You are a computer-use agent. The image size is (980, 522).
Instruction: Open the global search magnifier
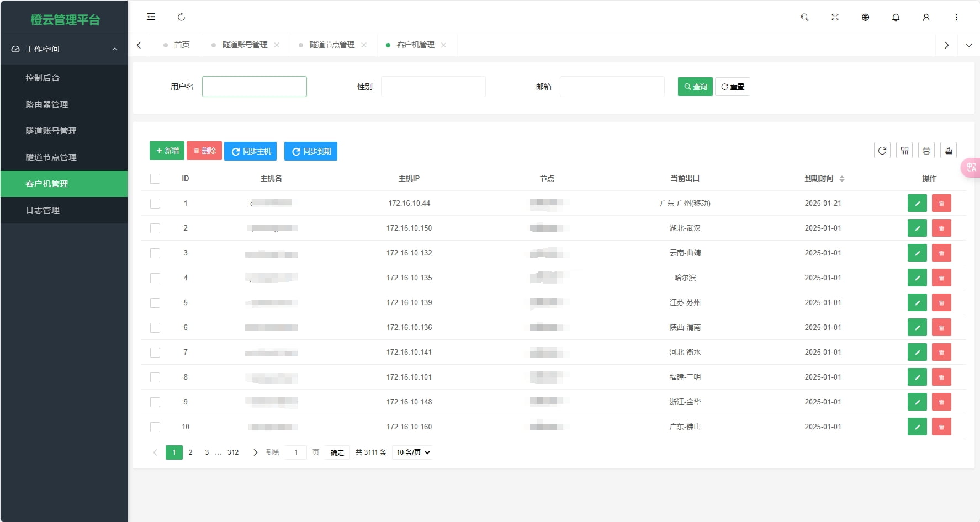coord(804,17)
